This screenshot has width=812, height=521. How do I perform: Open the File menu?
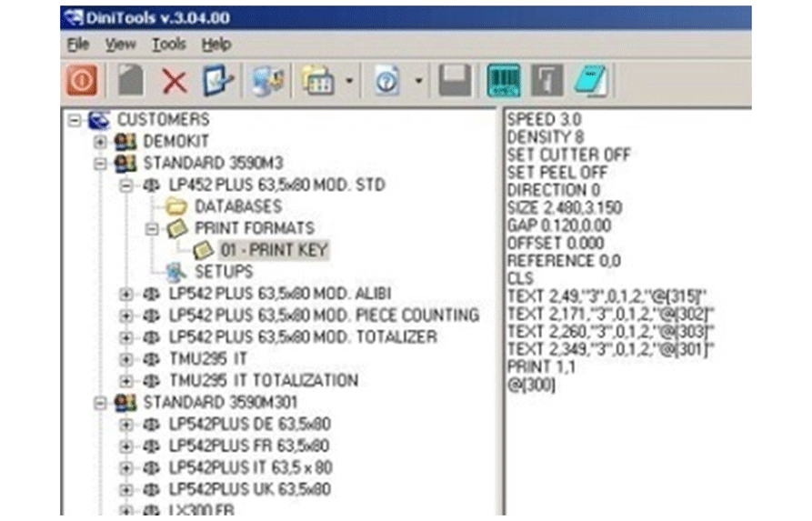coord(78,44)
